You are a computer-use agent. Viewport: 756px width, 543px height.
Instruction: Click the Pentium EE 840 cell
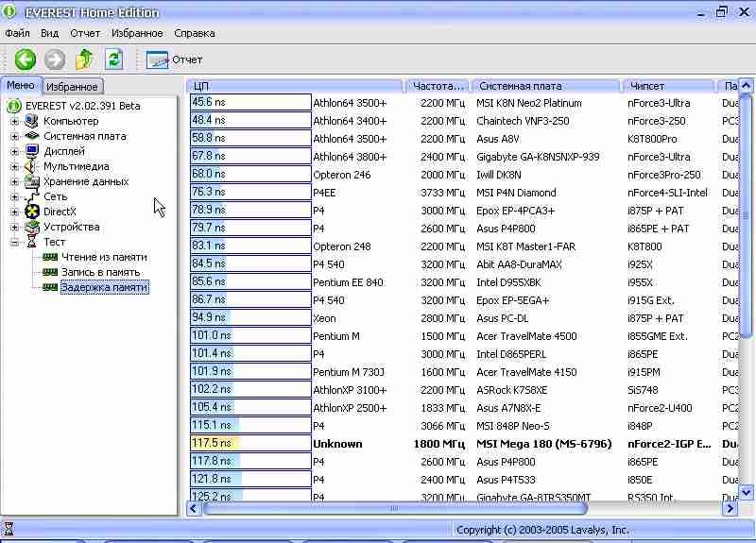pyautogui.click(x=348, y=282)
